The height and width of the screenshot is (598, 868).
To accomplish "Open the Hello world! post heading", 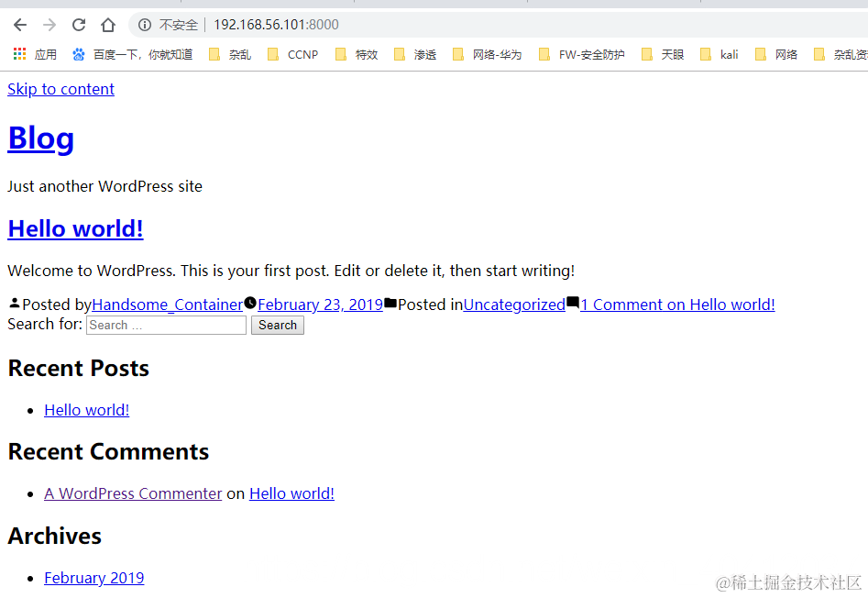I will pyautogui.click(x=76, y=228).
